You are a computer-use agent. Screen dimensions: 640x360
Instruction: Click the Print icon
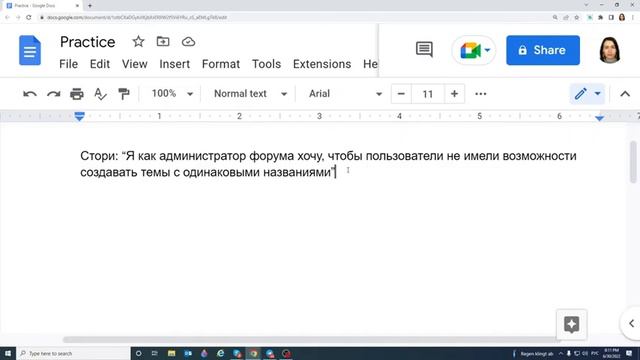pyautogui.click(x=77, y=94)
